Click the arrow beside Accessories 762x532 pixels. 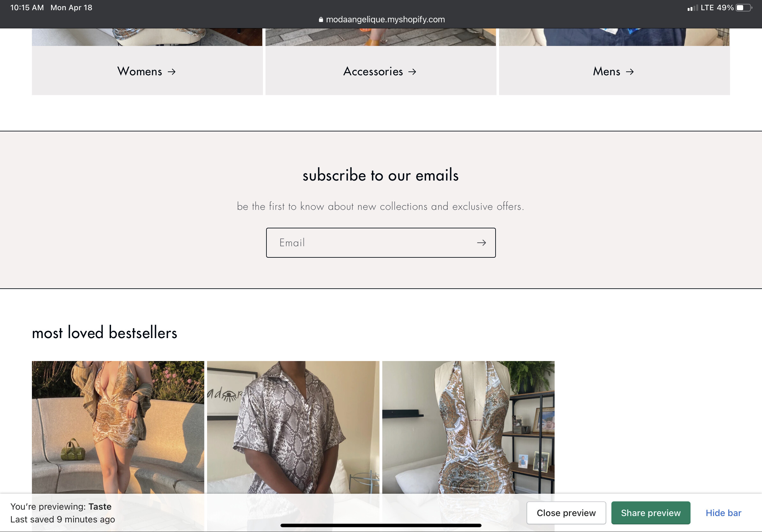[x=412, y=72]
